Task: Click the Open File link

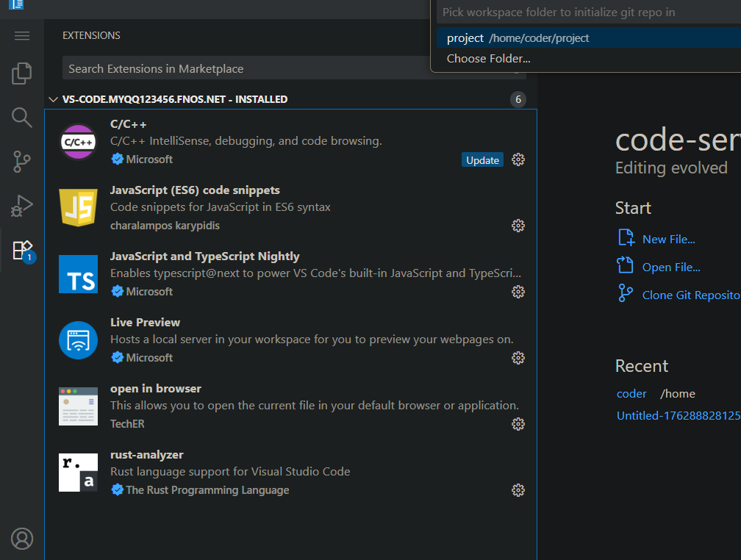Action: tap(670, 268)
